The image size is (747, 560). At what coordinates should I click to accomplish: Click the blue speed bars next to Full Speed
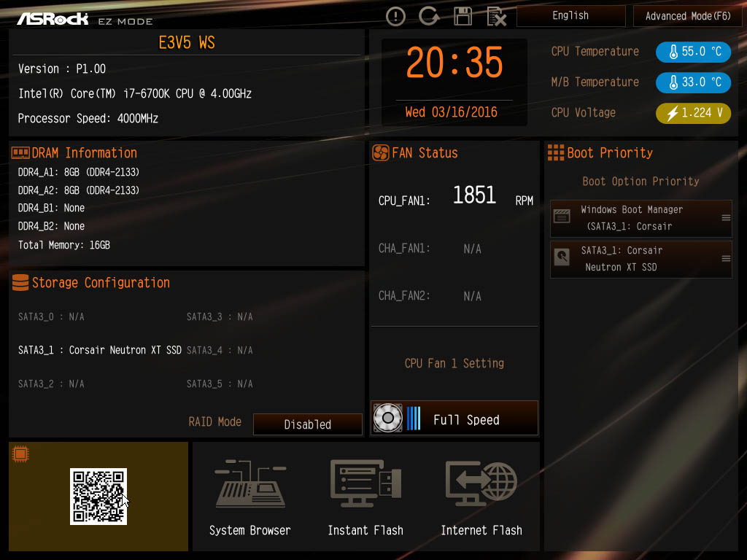point(414,418)
